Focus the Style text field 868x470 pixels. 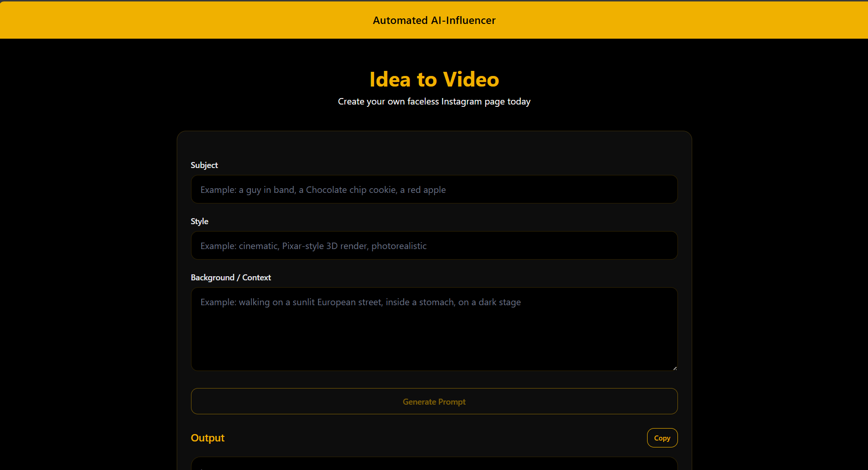coord(434,245)
